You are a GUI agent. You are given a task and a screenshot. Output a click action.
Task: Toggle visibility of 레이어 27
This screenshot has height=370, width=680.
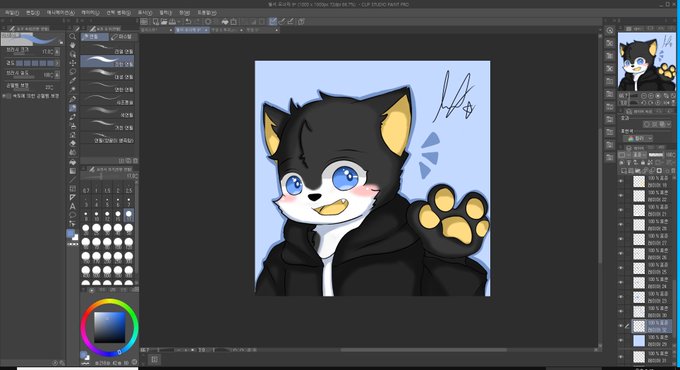point(621,239)
